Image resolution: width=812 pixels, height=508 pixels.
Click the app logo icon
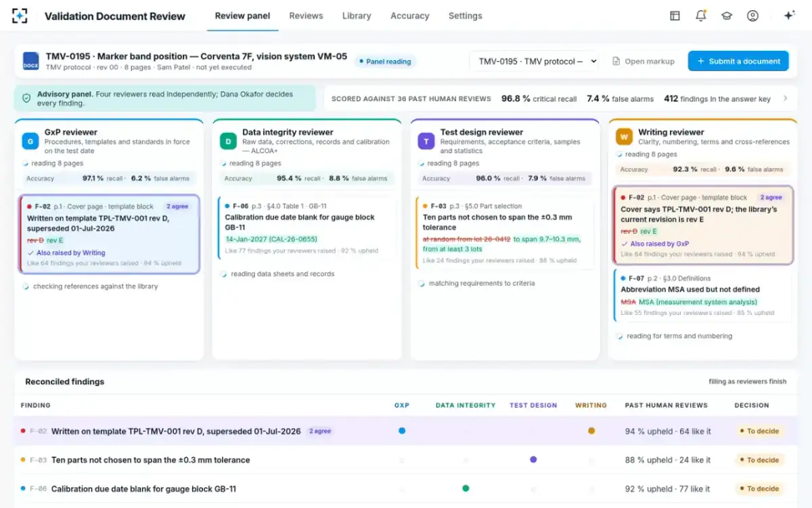20,16
